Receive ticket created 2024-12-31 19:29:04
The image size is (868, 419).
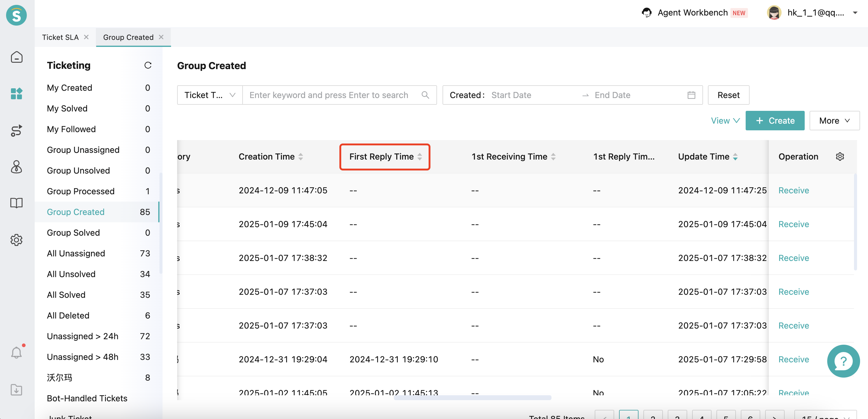[793, 359]
